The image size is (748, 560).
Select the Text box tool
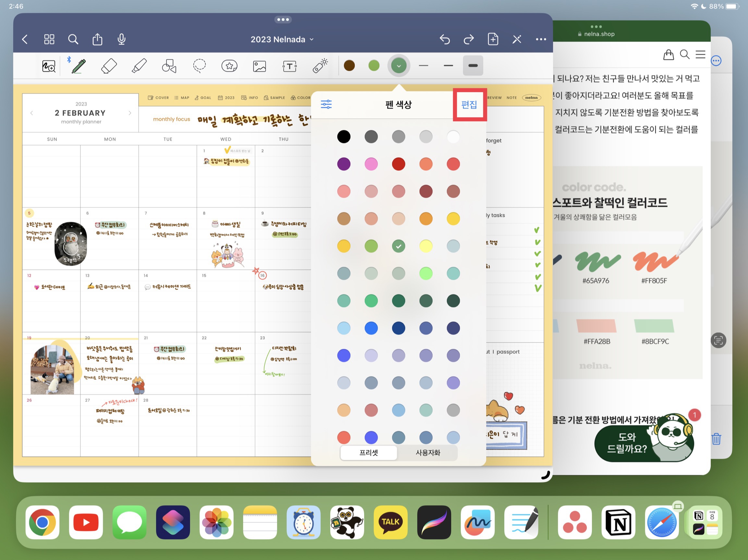pyautogui.click(x=289, y=66)
